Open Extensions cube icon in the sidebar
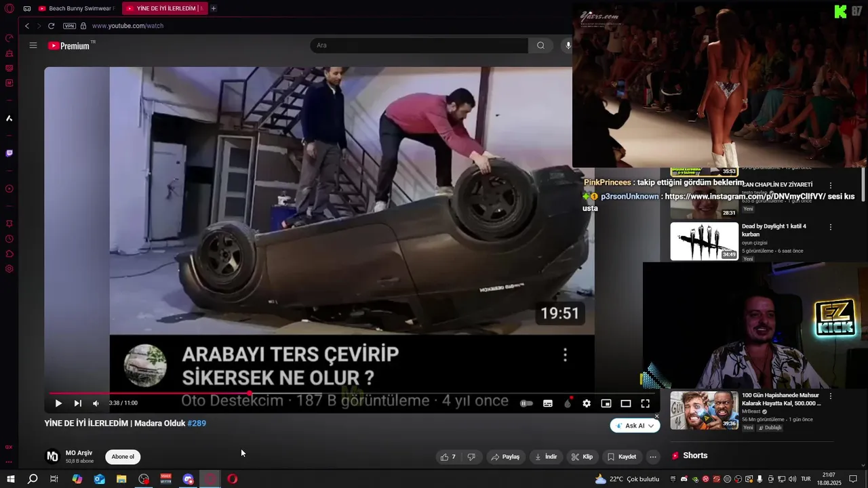This screenshot has width=868, height=488. (x=9, y=254)
